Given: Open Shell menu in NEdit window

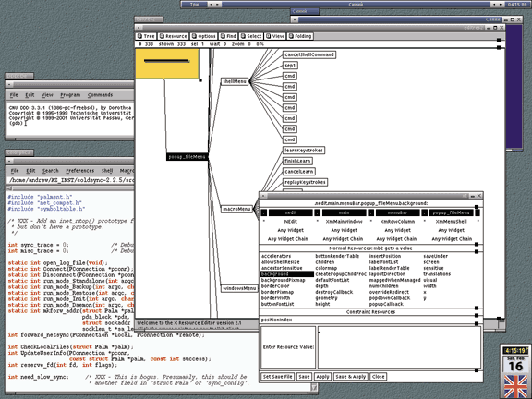Looking at the screenshot, I should (107, 171).
